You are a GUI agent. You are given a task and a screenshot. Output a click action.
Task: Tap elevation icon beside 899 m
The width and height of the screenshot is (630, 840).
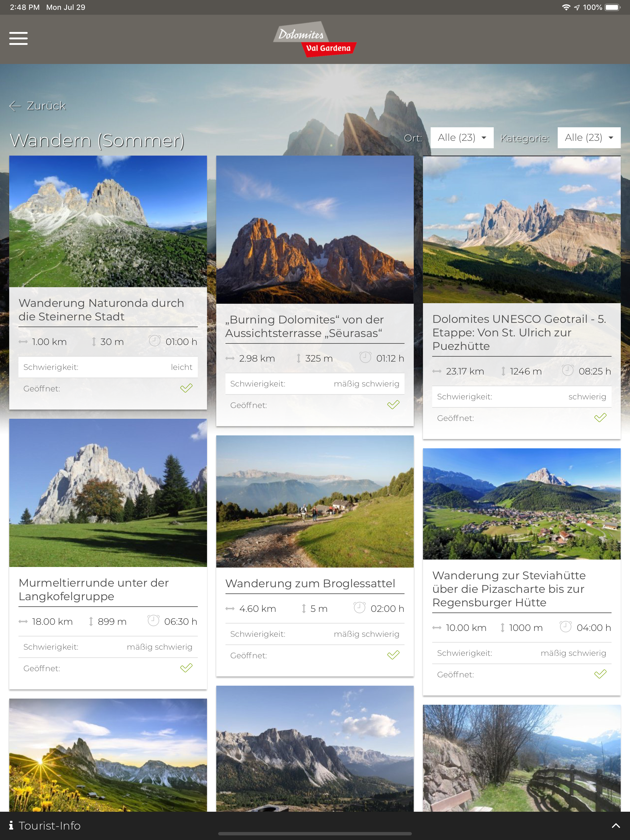[x=91, y=621]
